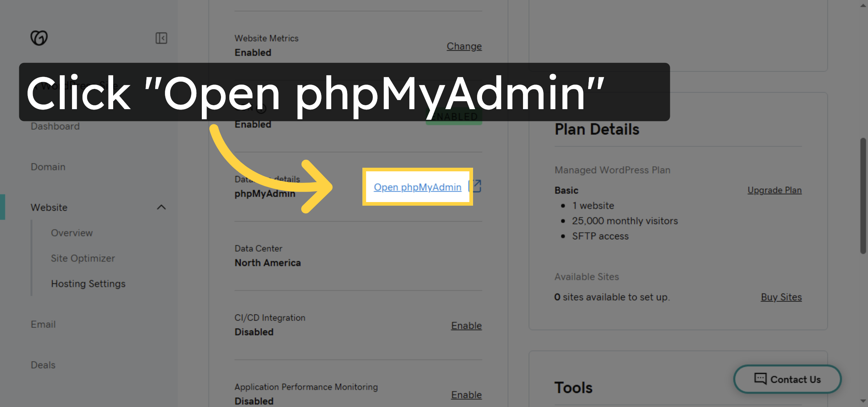Click Change next to Website Metrics
The width and height of the screenshot is (868, 407).
464,46
